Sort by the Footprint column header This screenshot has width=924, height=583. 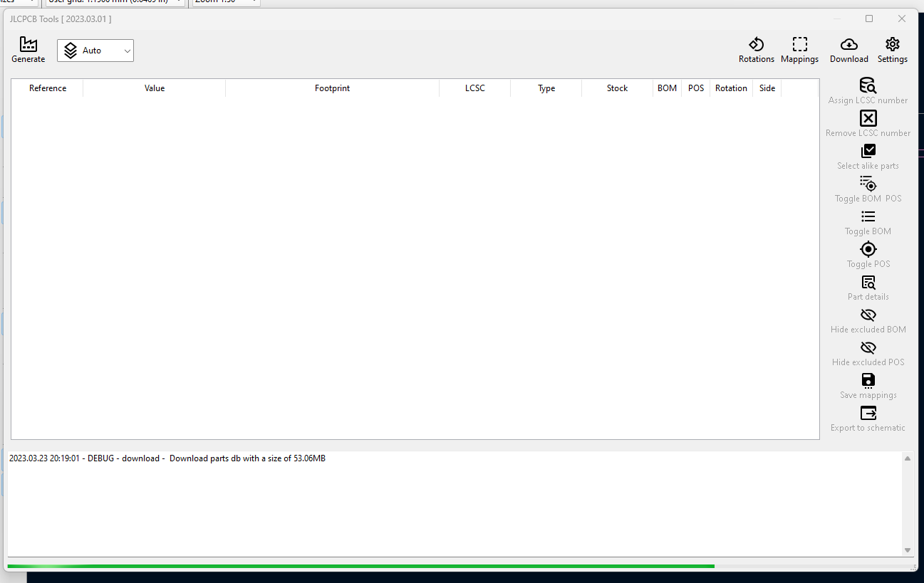click(x=333, y=88)
